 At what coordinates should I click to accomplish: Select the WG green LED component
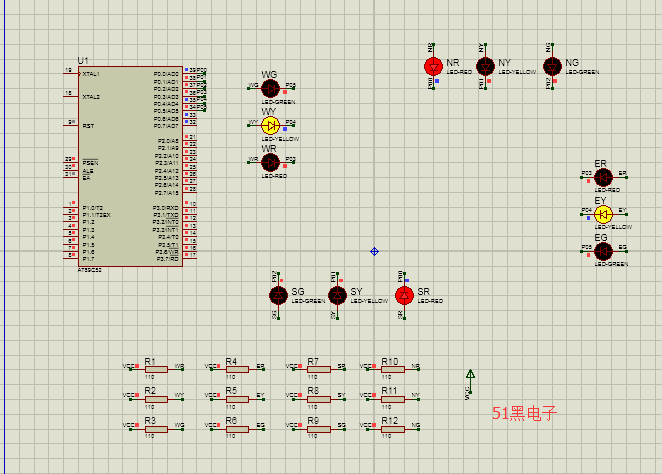269,87
